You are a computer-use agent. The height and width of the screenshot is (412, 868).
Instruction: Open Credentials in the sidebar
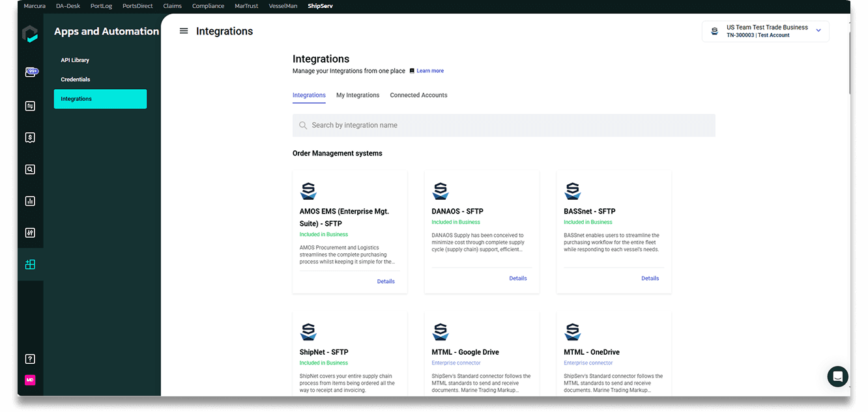tap(76, 79)
